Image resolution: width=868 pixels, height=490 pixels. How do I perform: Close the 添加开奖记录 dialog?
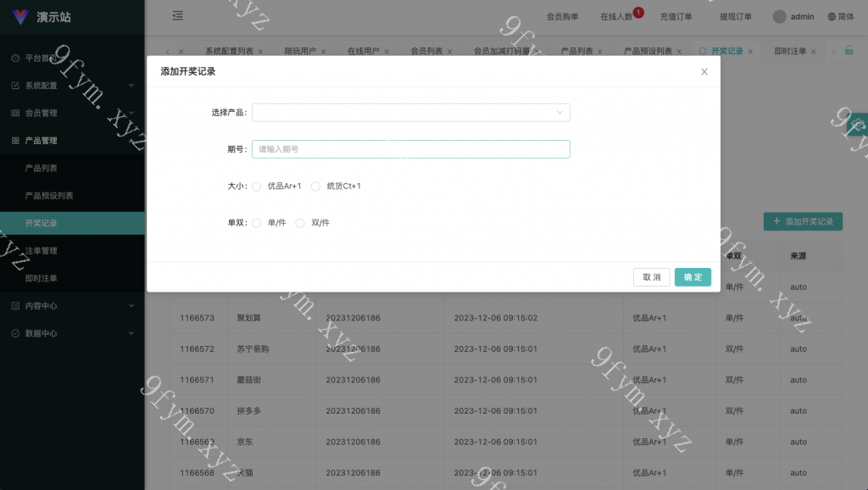(704, 71)
